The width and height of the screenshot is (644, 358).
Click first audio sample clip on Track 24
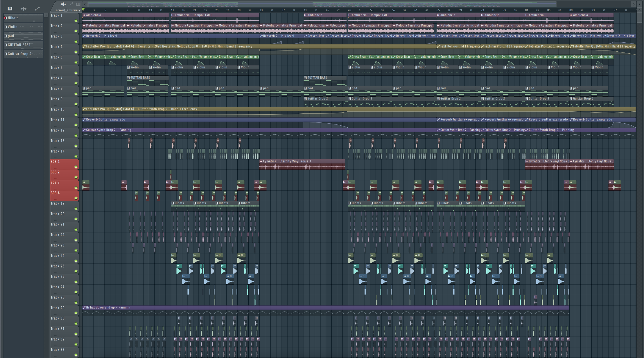pos(174,258)
